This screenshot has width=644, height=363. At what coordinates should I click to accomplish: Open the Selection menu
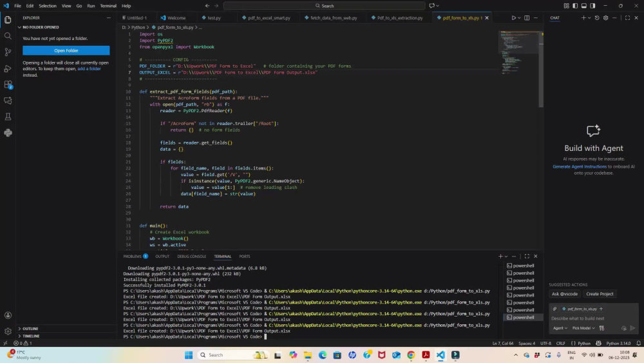[x=48, y=6]
